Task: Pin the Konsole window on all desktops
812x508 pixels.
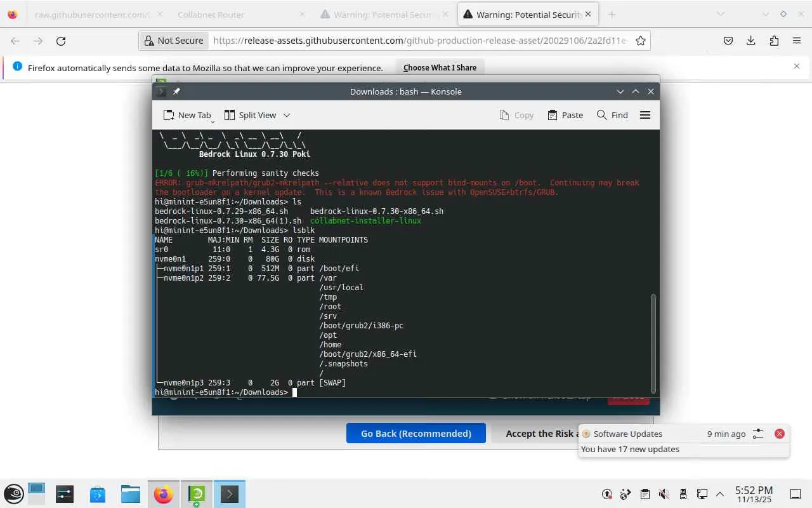Action: point(176,91)
